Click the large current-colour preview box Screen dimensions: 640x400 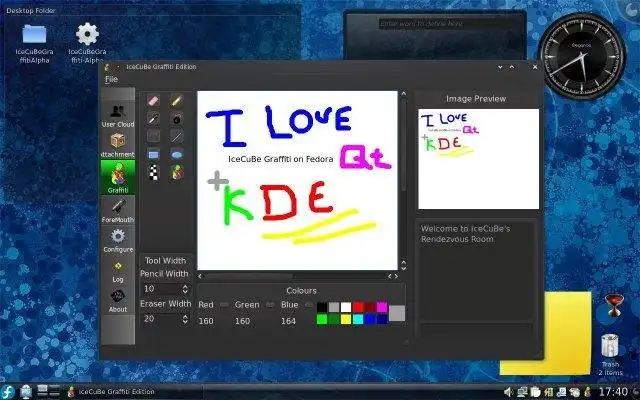(x=397, y=313)
